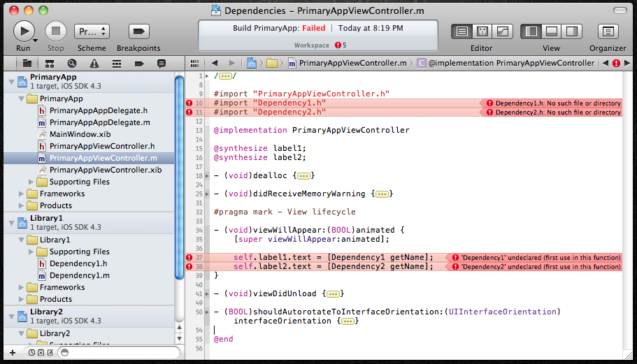Expand the PrimaryApp Frameworks folder
This screenshot has width=637, height=364.
(21, 194)
